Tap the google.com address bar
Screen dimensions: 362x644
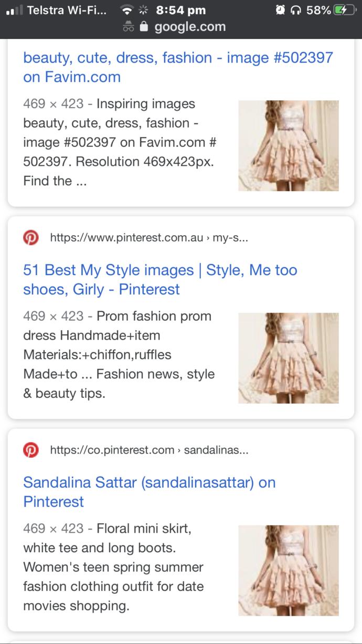coord(189,27)
